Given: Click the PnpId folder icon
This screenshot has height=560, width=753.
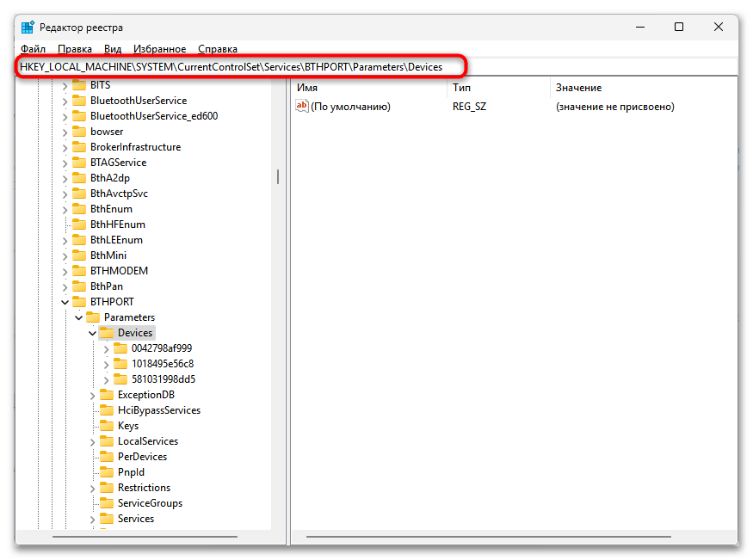Looking at the screenshot, I should point(106,472).
